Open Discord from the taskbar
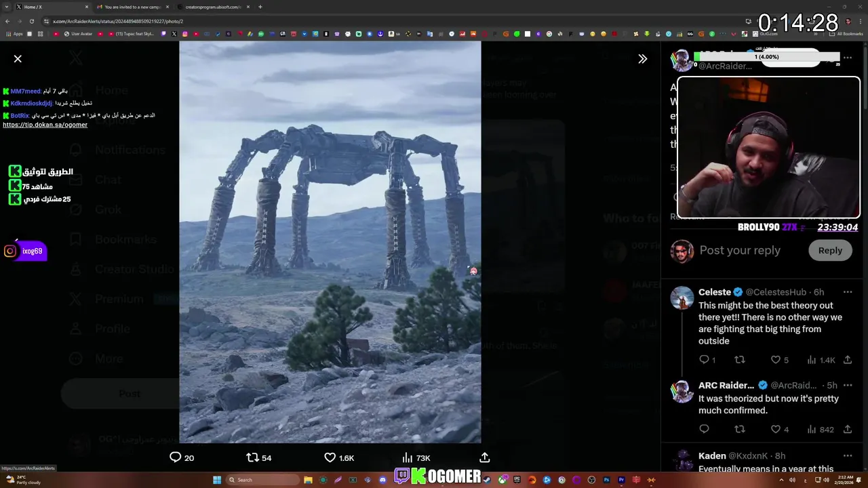 click(382, 480)
